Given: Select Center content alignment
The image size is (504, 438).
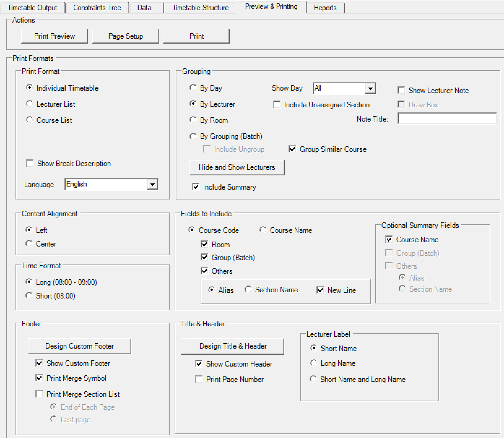Looking at the screenshot, I should pos(29,244).
